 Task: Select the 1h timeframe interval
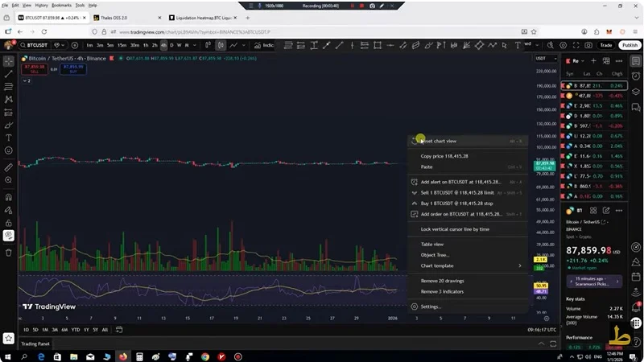coord(145,45)
